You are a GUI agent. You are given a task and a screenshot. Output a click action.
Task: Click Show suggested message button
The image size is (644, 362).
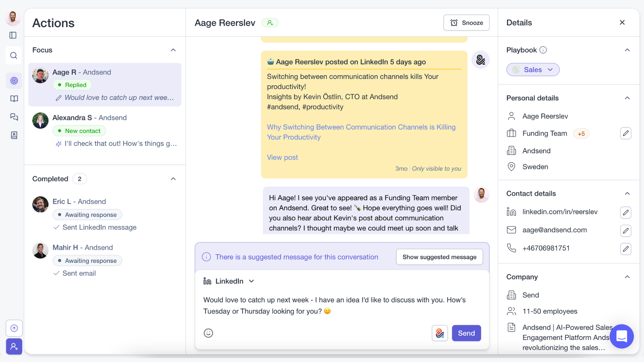pyautogui.click(x=439, y=257)
